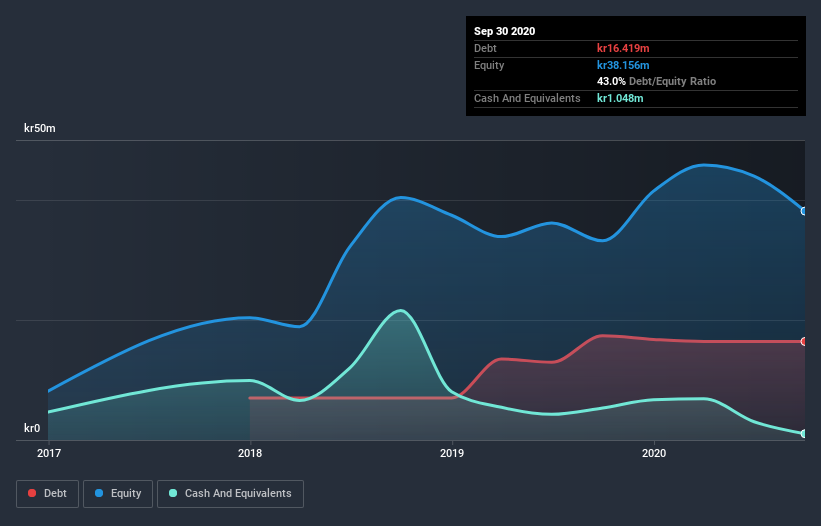Click the teal Cash And Equivalents legend dot
Image resolution: width=821 pixels, height=526 pixels.
[173, 493]
